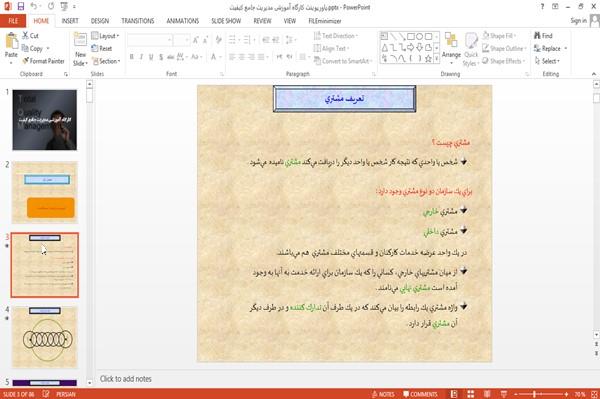Select the 5-point Star shape
Viewport: 600px width, 399px height.
point(428,59)
